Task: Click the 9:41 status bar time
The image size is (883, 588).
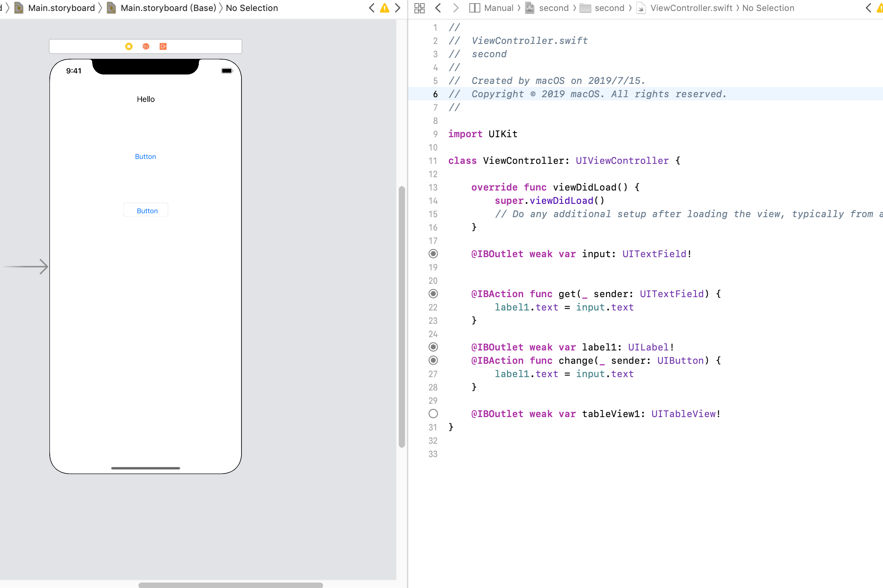Action: [74, 71]
